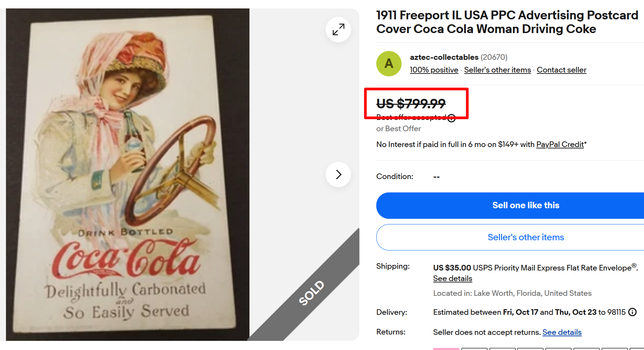Click the next image arrow
This screenshot has height=350, width=644.
(x=338, y=174)
